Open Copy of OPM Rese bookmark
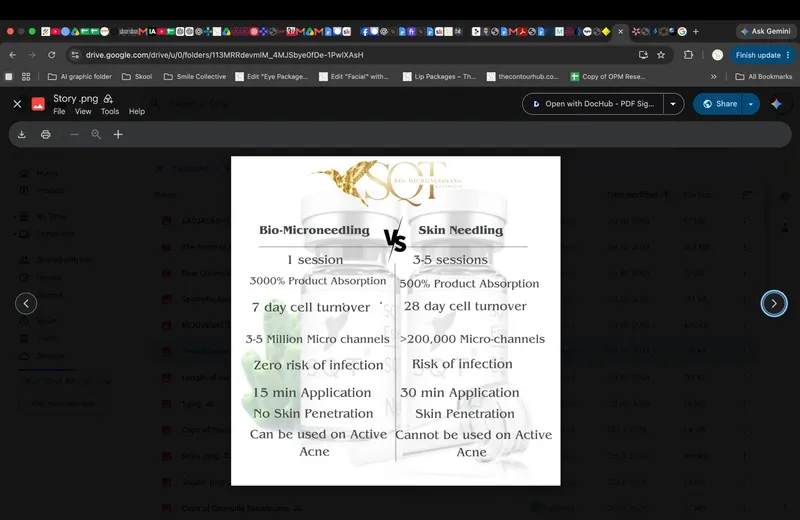The height and width of the screenshot is (520, 800). 608,77
